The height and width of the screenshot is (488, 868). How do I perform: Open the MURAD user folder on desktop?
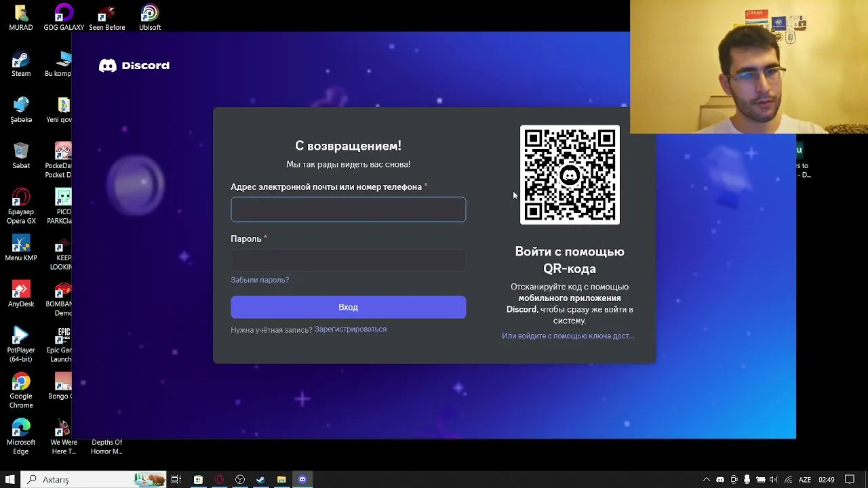(21, 18)
